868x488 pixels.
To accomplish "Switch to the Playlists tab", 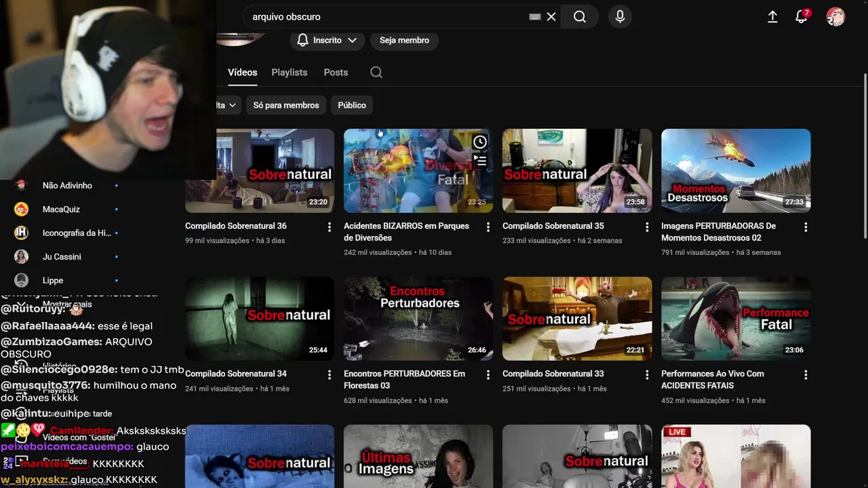I will click(x=290, y=72).
